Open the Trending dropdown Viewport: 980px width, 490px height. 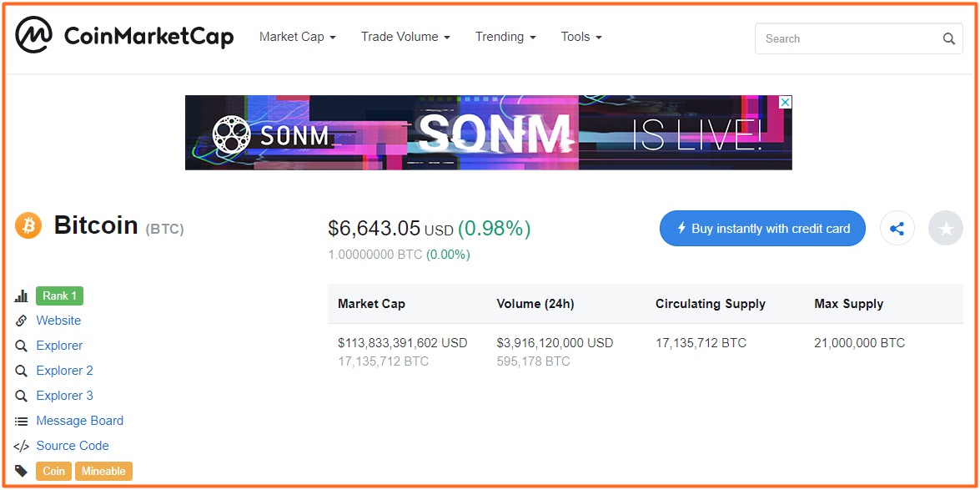point(505,37)
